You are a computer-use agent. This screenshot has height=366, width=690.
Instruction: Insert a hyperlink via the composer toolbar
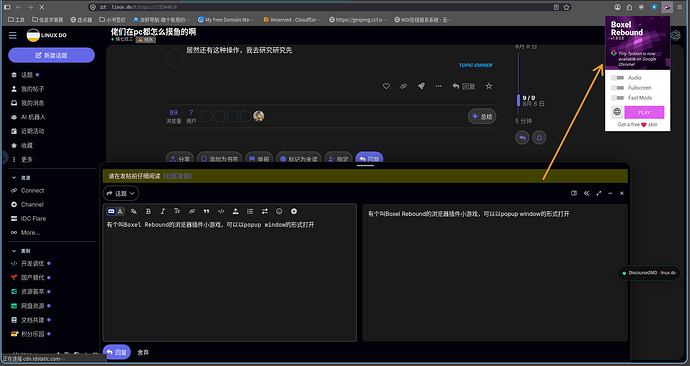pos(192,212)
